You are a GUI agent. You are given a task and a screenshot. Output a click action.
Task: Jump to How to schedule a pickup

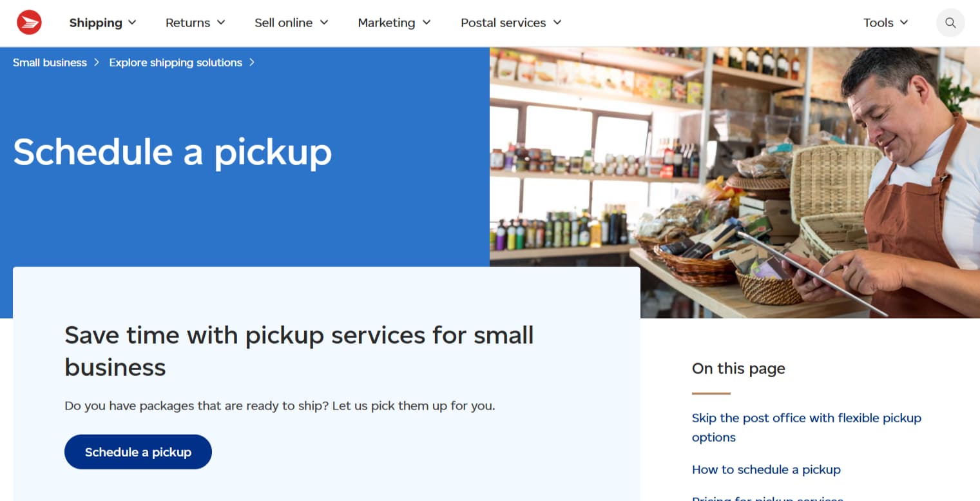[766, 469]
